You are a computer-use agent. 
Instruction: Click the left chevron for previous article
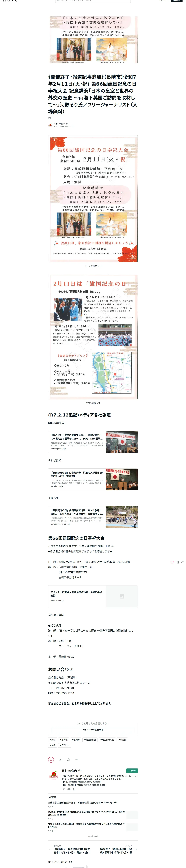[x=50, y=849]
